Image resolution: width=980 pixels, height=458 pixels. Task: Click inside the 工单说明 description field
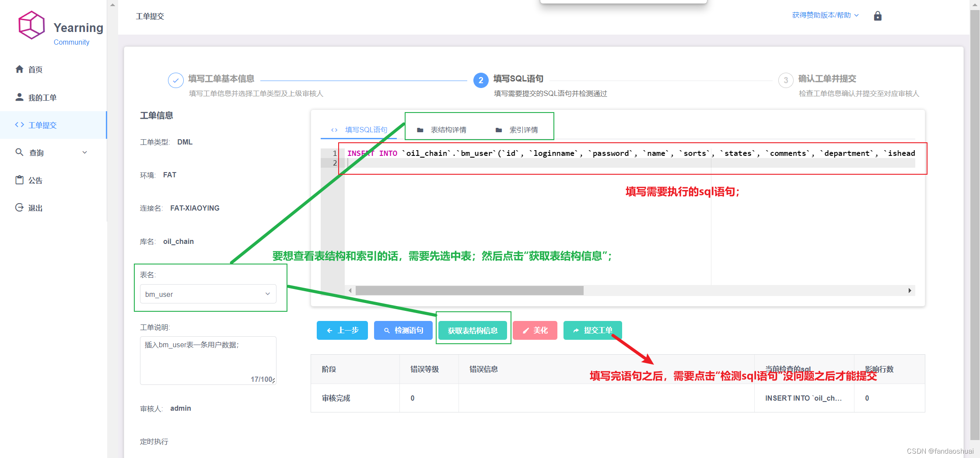pyautogui.click(x=208, y=359)
